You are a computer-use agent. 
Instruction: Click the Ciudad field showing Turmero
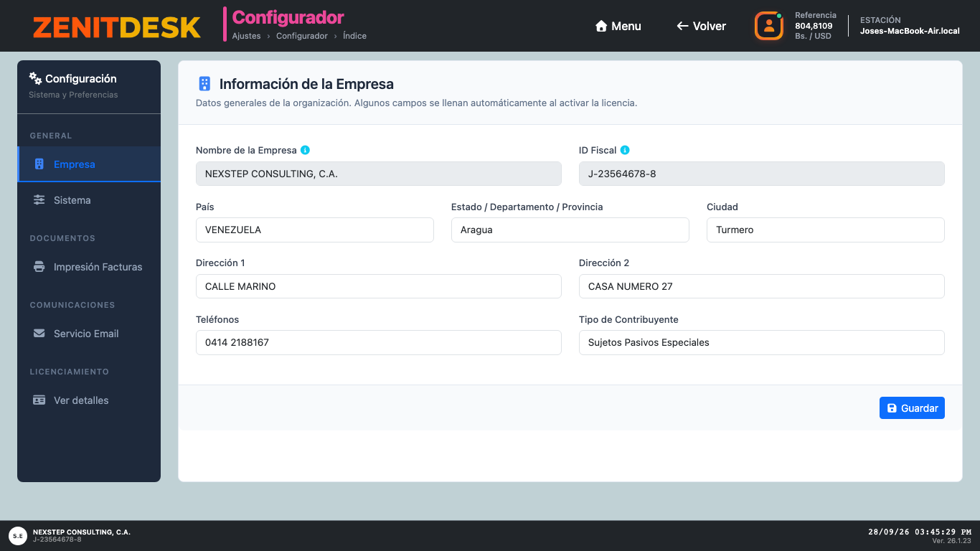click(x=826, y=230)
